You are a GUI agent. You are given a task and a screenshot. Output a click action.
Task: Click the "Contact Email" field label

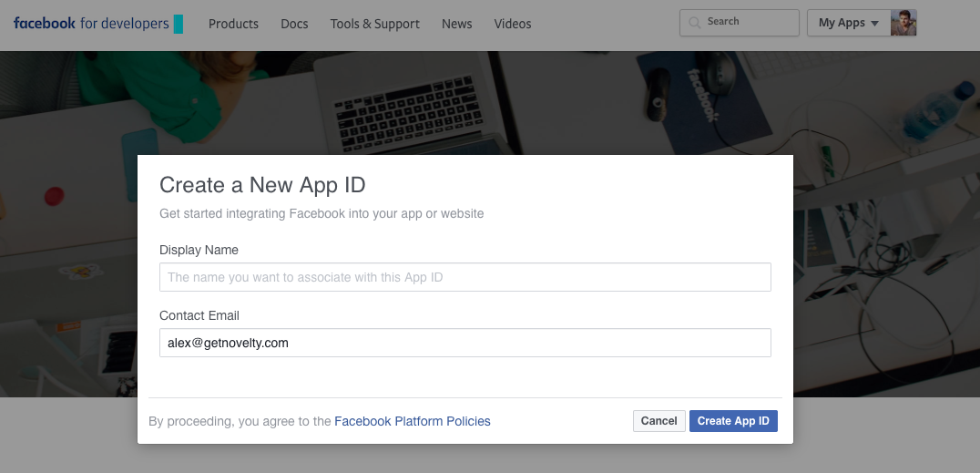pyautogui.click(x=199, y=315)
